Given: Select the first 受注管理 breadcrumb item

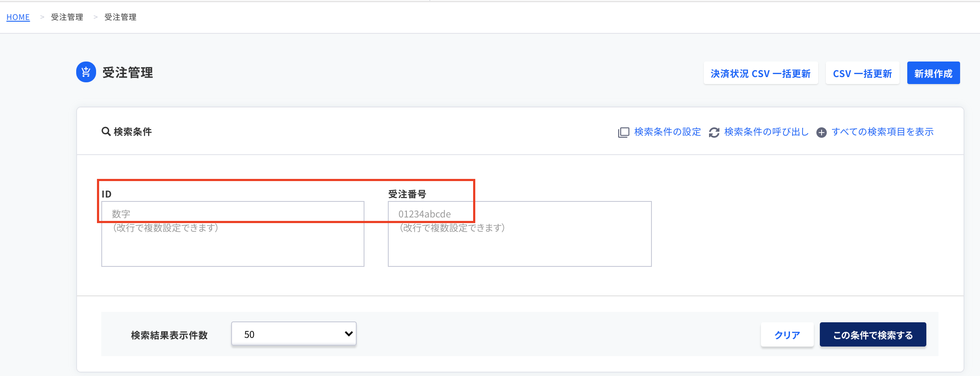Looking at the screenshot, I should tap(67, 17).
